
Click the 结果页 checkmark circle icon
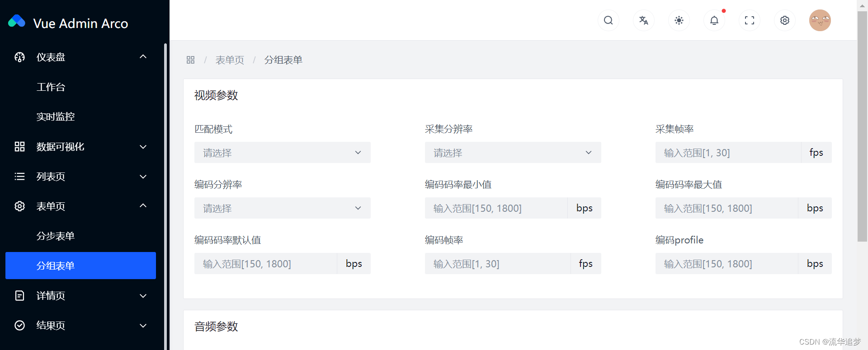[19, 325]
